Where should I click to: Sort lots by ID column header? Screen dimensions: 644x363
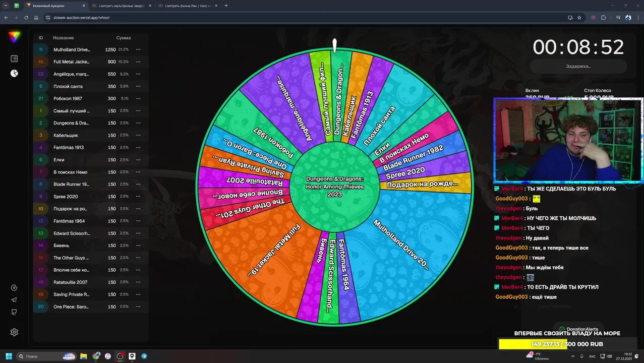pyautogui.click(x=41, y=38)
